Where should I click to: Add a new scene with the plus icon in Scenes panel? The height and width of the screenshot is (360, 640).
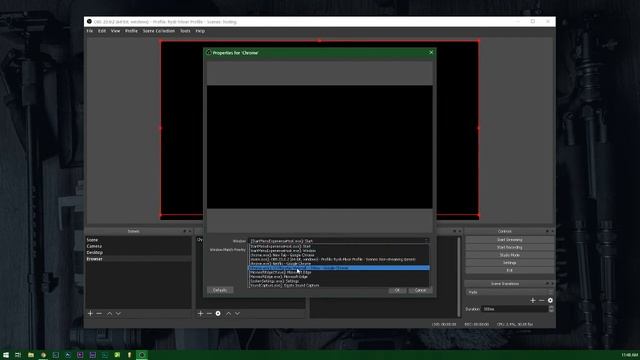pyautogui.click(x=90, y=313)
